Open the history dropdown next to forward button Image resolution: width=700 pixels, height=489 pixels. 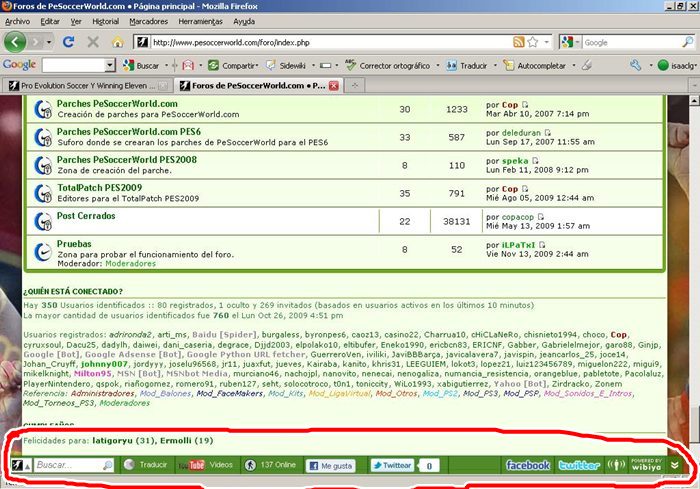click(x=49, y=42)
